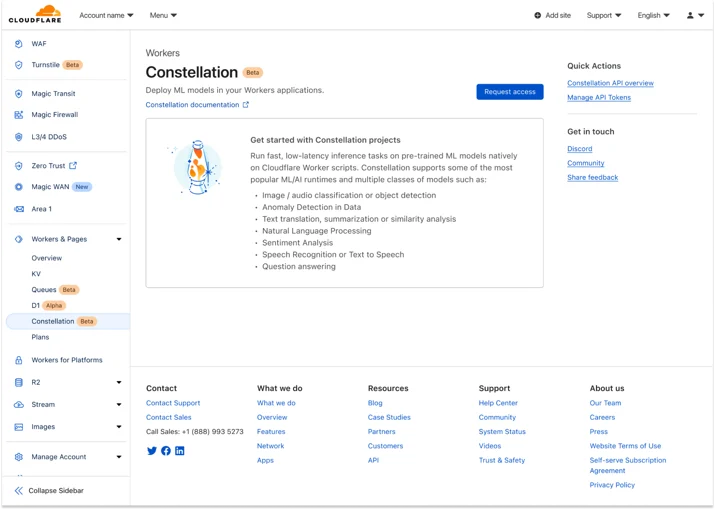
Task: Click the Area 1 envelope icon
Action: point(19,209)
